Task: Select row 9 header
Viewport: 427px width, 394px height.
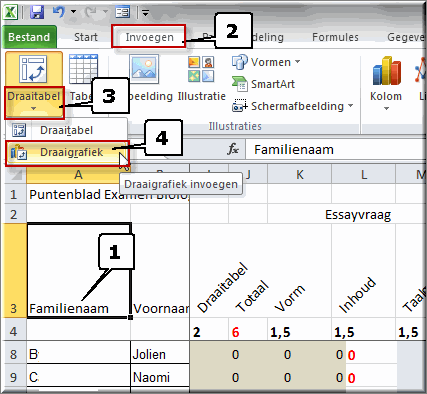Action: (13, 377)
